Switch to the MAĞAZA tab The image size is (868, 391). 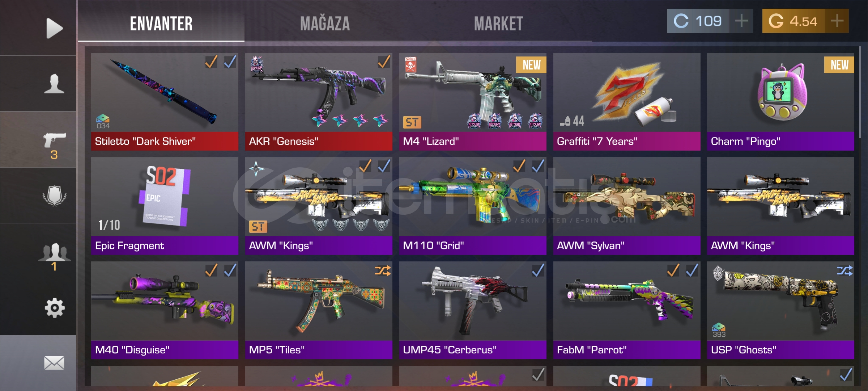tap(325, 24)
